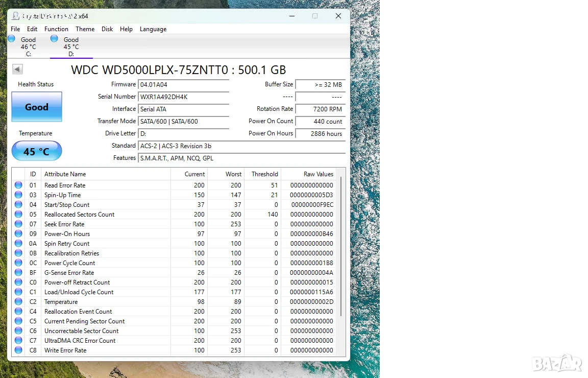Click the CrystalDiskInfo title bar app icon
The height and width of the screenshot is (378, 588).
[x=16, y=16]
